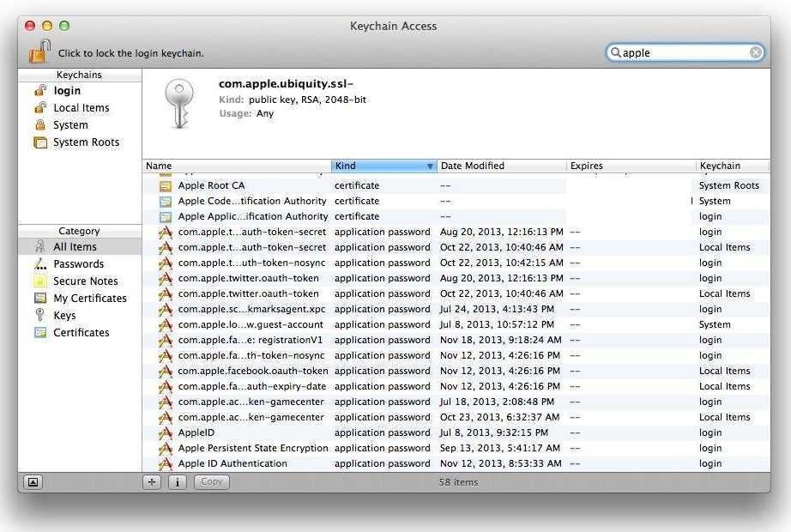Sort the list by Name column
The height and width of the screenshot is (532, 791).
(236, 166)
